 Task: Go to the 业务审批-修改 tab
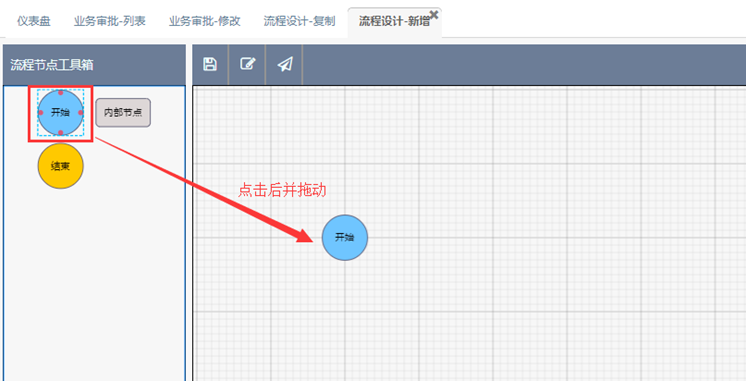click(x=205, y=21)
